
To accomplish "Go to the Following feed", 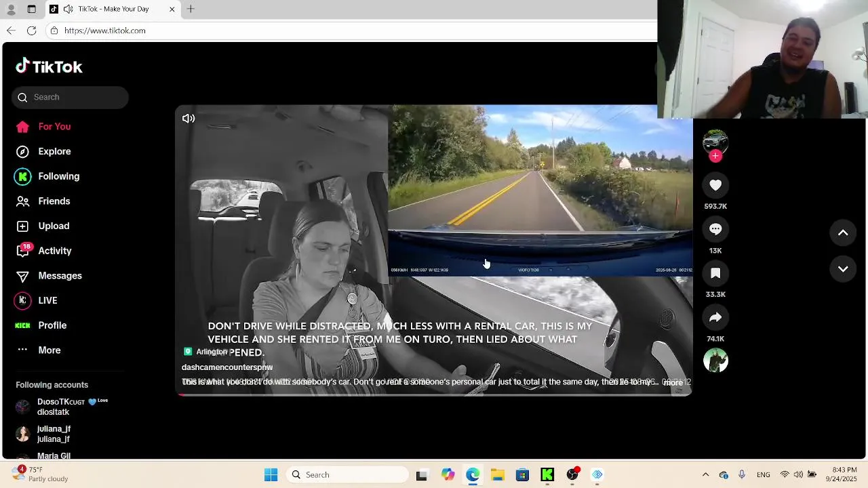I will pyautogui.click(x=47, y=176).
